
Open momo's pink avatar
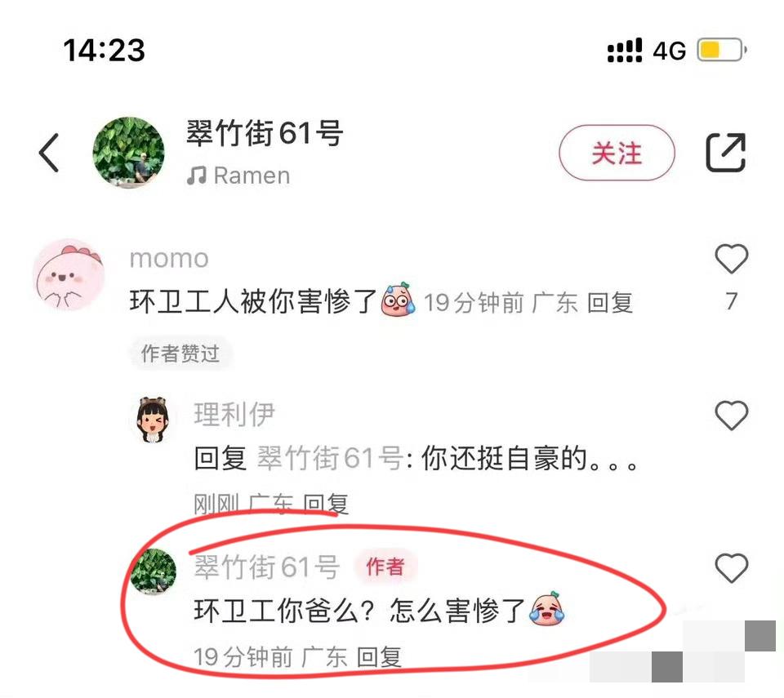click(69, 274)
